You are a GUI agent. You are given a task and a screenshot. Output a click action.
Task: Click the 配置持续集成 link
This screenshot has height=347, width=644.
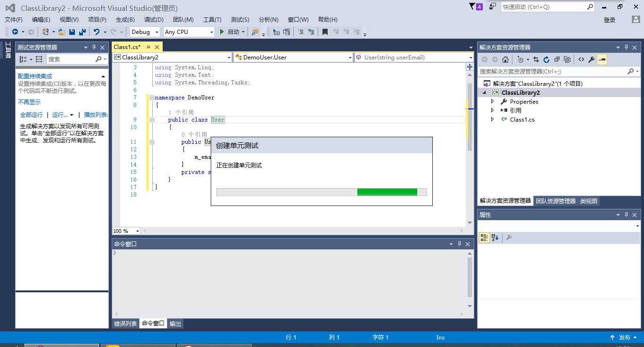[x=35, y=76]
